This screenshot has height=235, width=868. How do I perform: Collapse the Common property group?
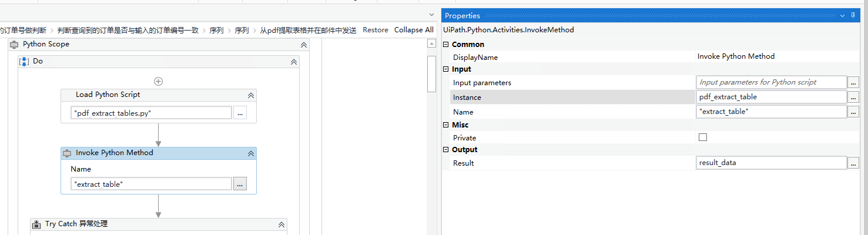tap(446, 45)
